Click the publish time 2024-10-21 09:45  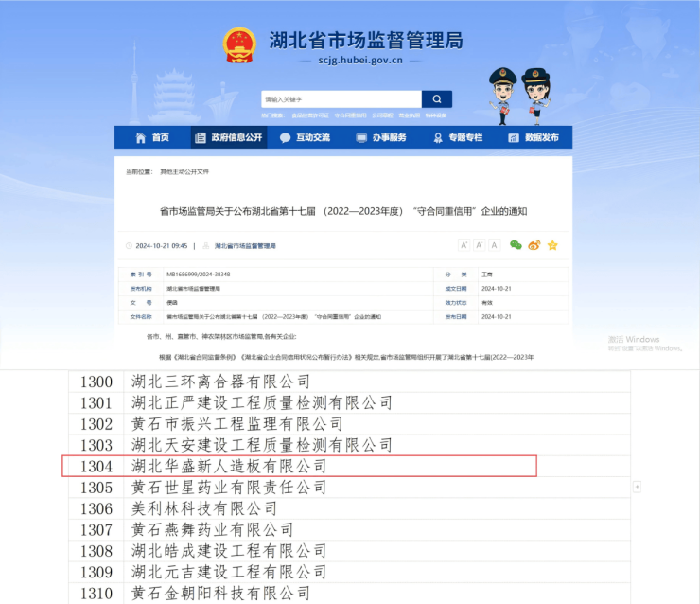(162, 246)
